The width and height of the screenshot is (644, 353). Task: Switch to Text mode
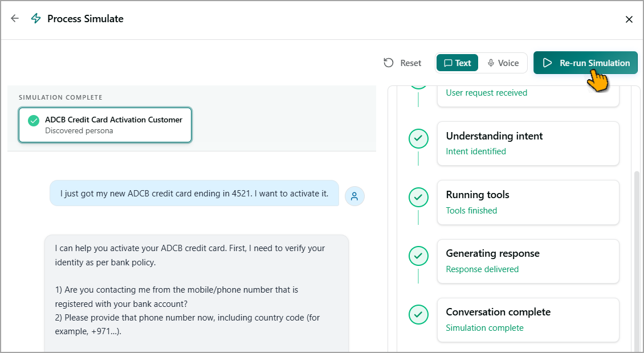tap(457, 63)
